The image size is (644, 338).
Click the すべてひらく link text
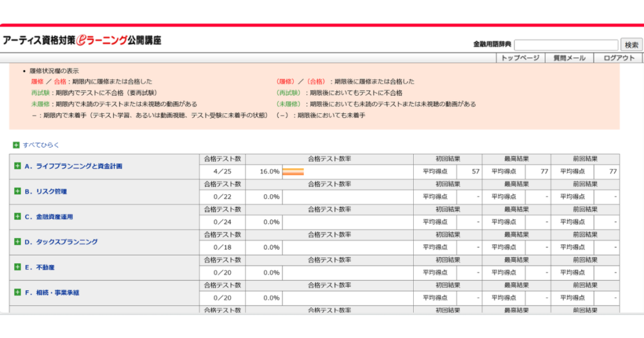(41, 145)
